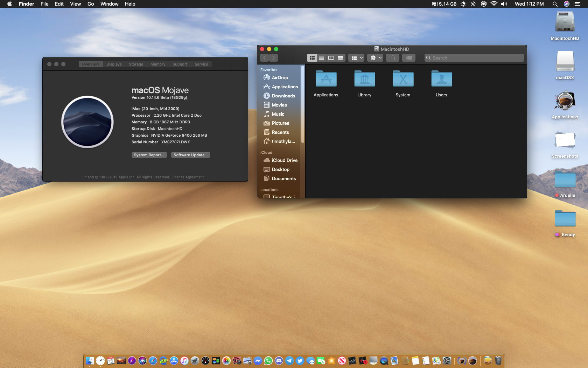Screen dimensions: 588x368
Task: Select the MacintoshHD drive on the desktop
Action: (x=565, y=26)
